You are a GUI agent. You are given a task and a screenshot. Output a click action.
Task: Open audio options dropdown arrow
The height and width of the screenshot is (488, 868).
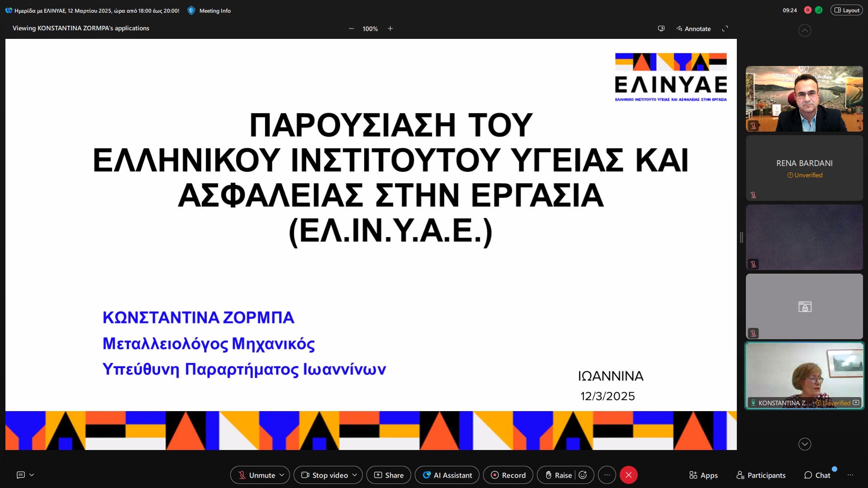coord(282,475)
